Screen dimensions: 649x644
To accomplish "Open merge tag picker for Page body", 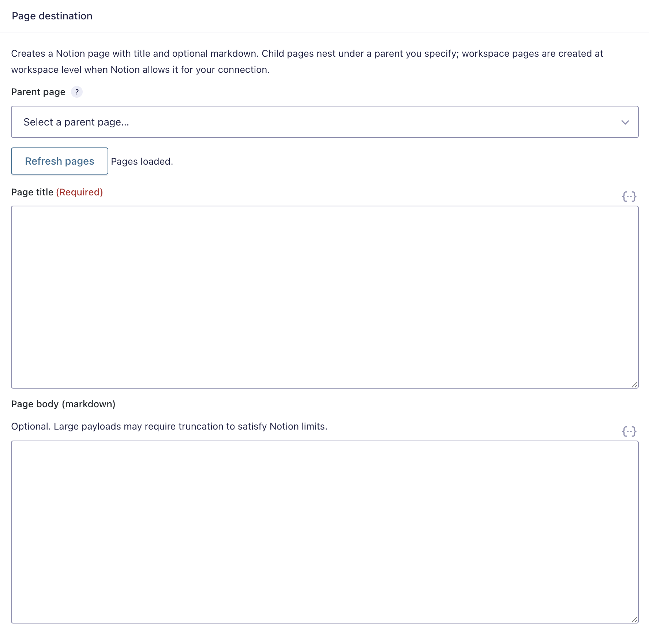I will point(629,431).
